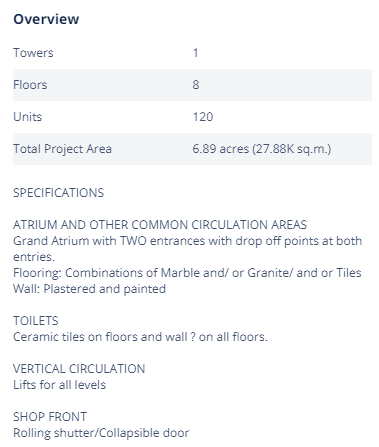379x447 pixels.
Task: Click the SPECIFICATIONS heading
Action: click(59, 193)
